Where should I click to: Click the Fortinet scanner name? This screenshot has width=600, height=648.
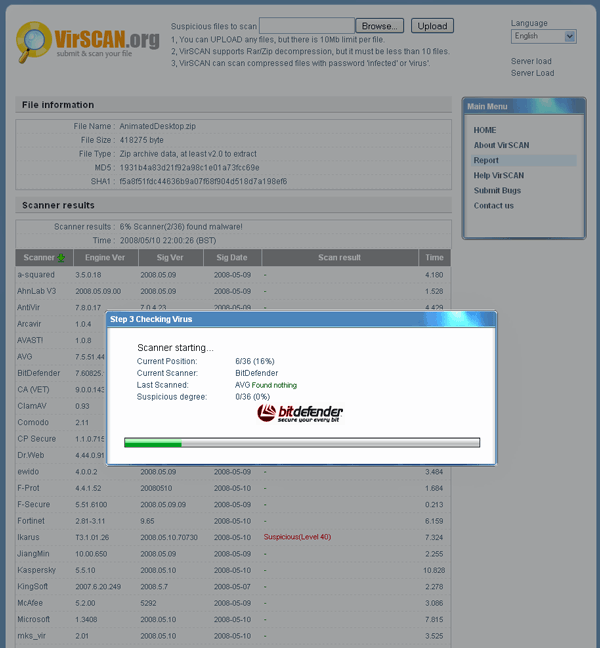[31, 521]
